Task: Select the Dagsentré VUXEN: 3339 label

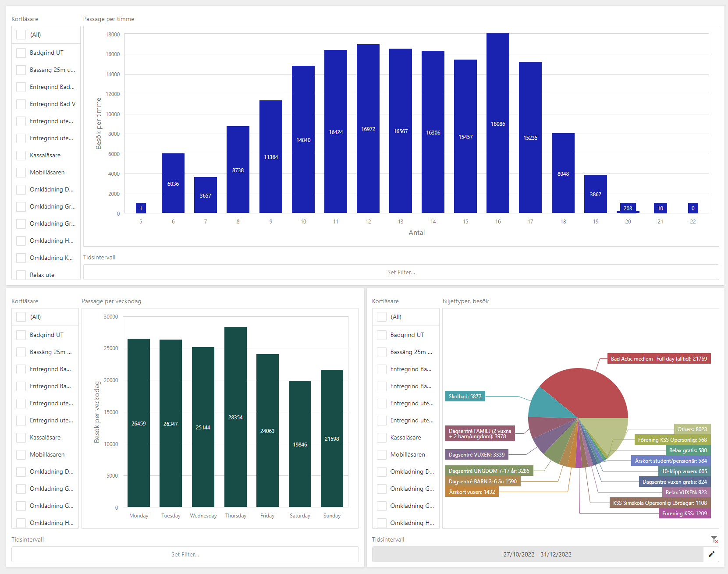Action: pyautogui.click(x=476, y=455)
